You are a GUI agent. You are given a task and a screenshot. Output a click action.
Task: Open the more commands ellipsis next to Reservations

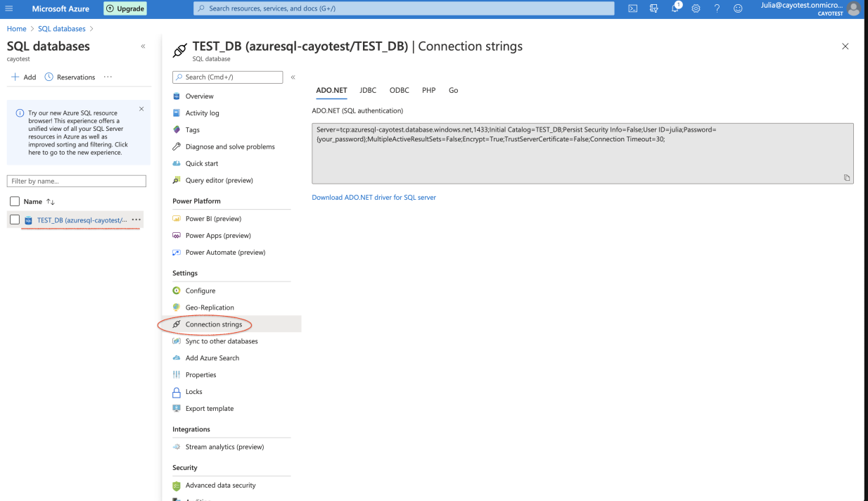(x=108, y=77)
